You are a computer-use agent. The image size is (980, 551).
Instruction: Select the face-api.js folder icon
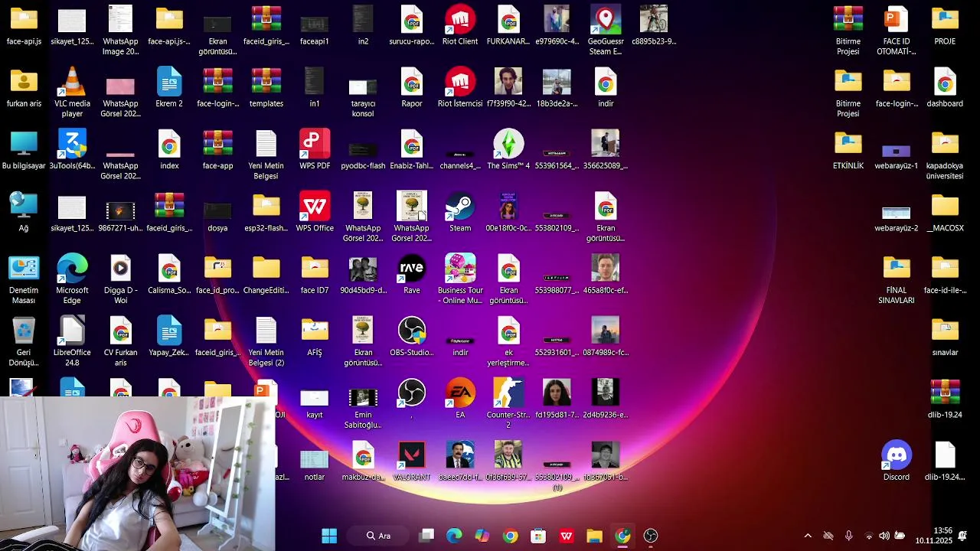[24, 25]
